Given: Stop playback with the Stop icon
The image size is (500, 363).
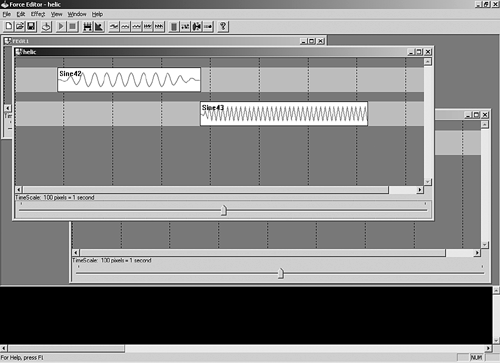Looking at the screenshot, I should click(72, 26).
